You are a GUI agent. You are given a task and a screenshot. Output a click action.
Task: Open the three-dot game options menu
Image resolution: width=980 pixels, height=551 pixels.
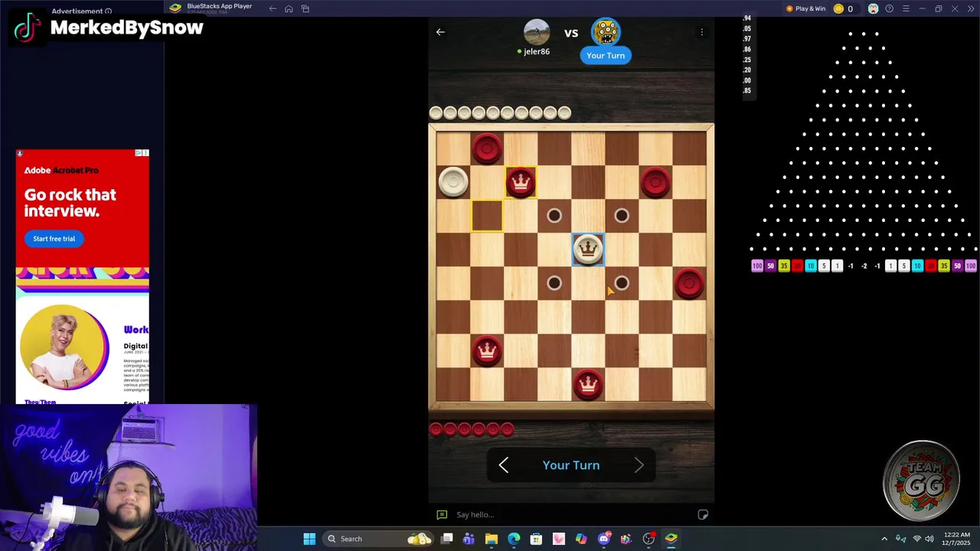click(701, 32)
